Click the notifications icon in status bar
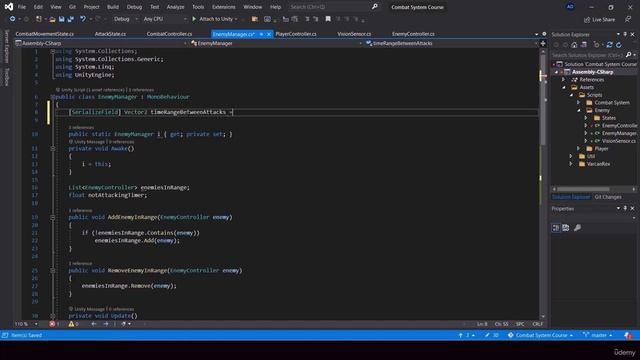Viewport: 640px width, 360px height. pyautogui.click(x=628, y=335)
